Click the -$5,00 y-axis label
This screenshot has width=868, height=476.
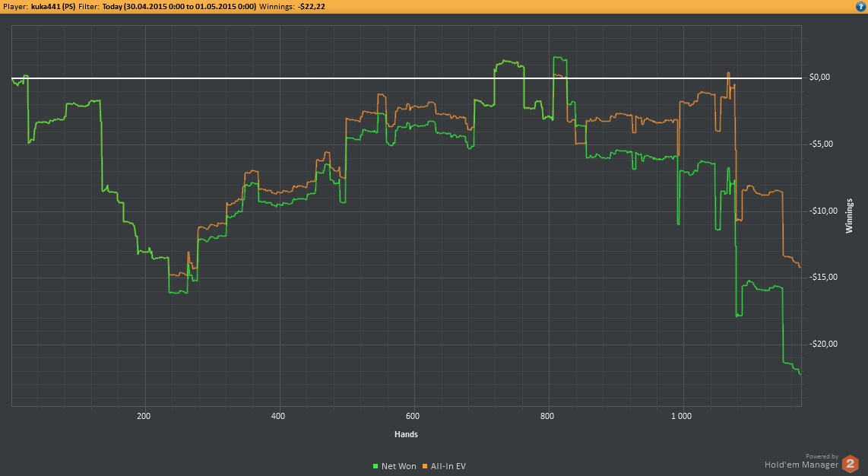pyautogui.click(x=820, y=144)
